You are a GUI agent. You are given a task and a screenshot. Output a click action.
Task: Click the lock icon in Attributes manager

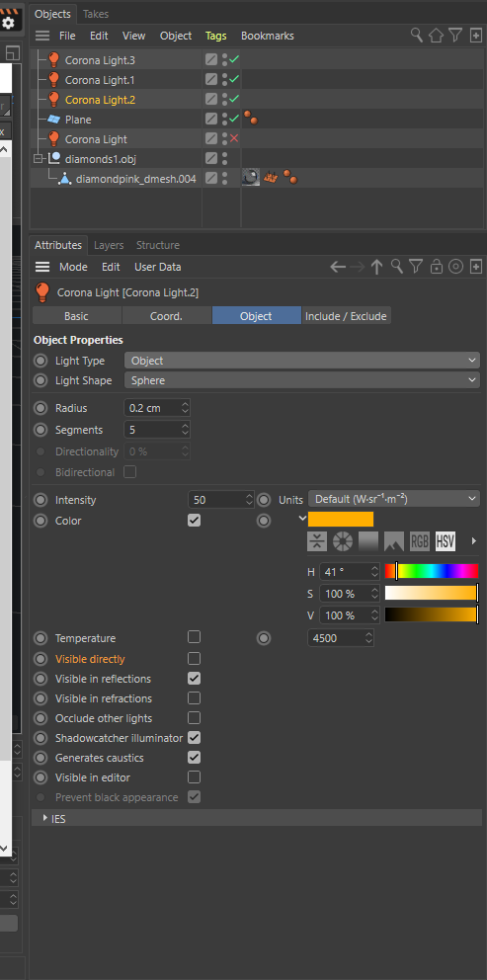coord(437,267)
